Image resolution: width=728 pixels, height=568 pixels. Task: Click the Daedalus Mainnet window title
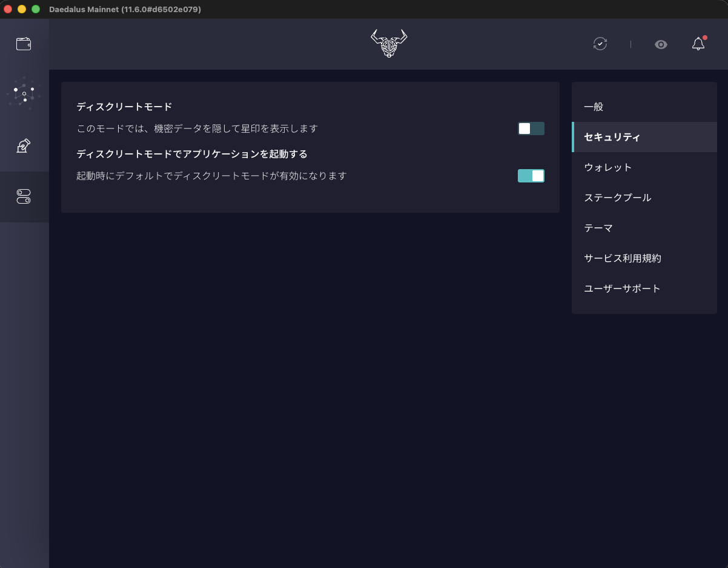[125, 9]
